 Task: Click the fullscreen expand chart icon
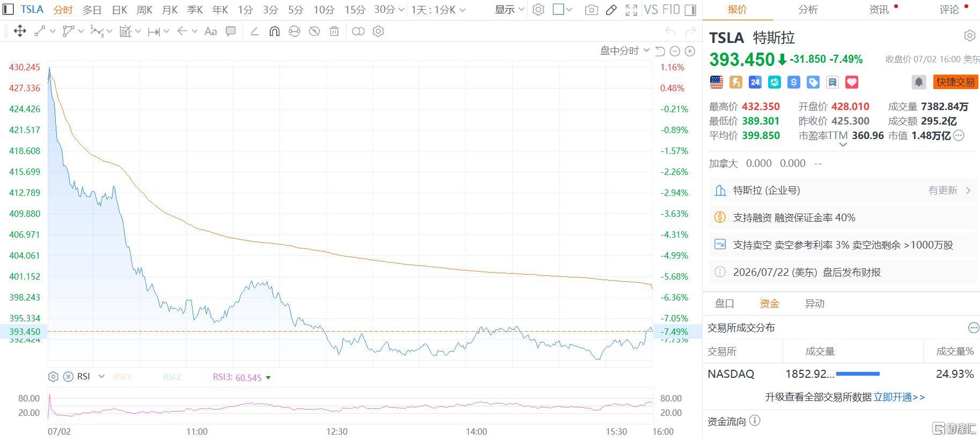tap(631, 10)
